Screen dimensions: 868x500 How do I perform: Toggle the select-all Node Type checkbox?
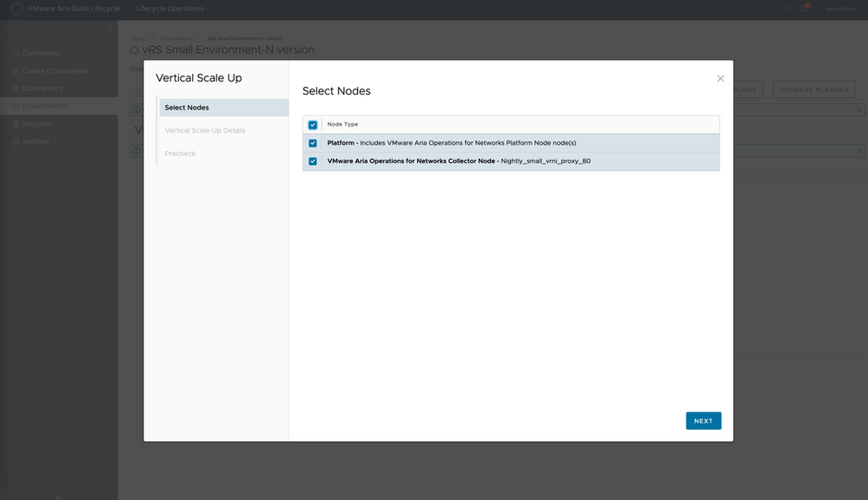tap(313, 125)
